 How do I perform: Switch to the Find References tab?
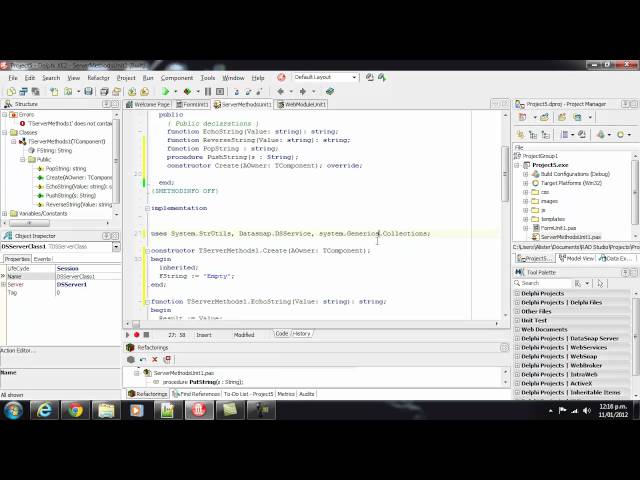196,394
